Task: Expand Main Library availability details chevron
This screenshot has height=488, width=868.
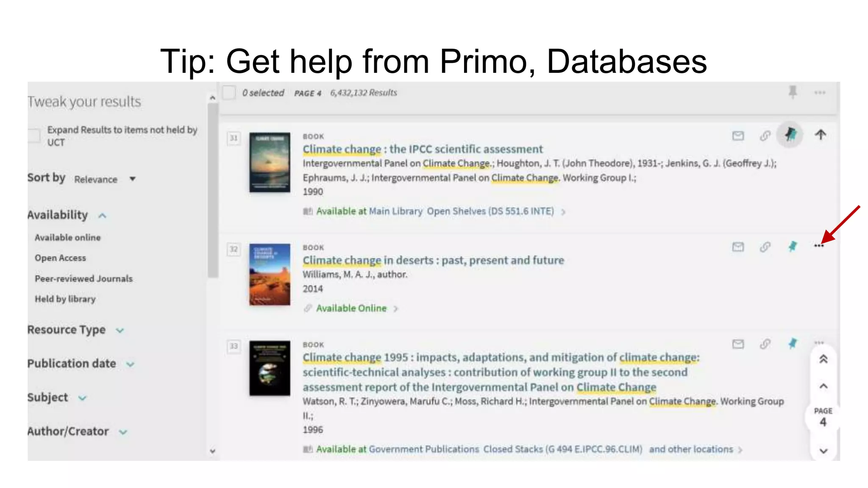Action: [563, 212]
